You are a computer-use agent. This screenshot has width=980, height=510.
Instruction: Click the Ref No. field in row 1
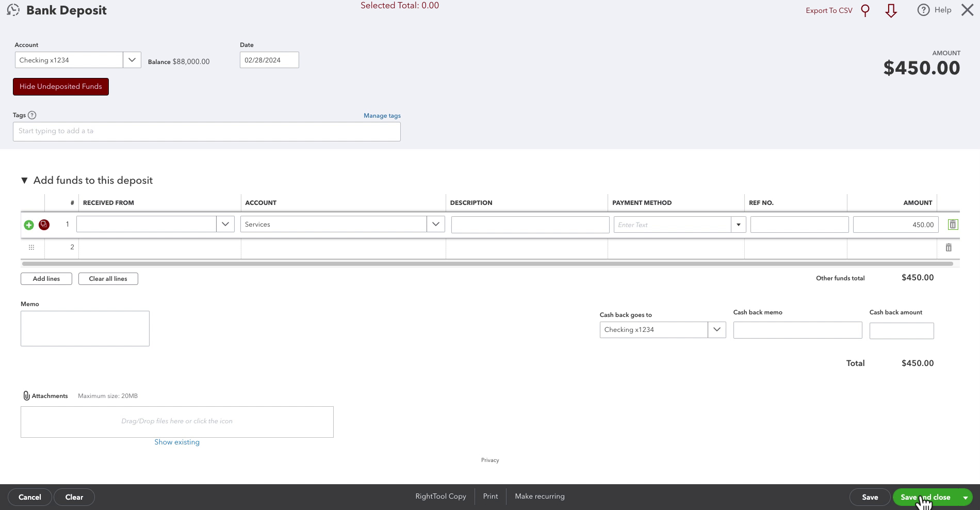click(x=799, y=225)
